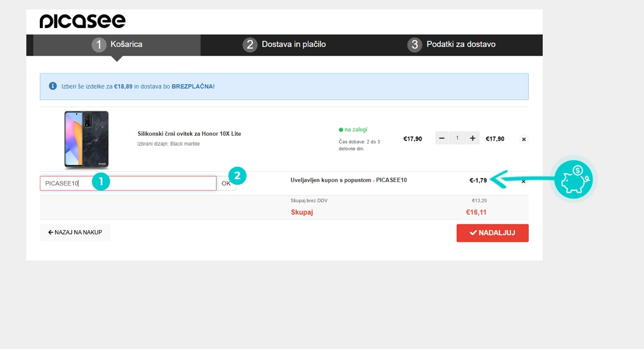Click the info icon in the blue banner
The image size is (644, 349).
click(x=53, y=86)
